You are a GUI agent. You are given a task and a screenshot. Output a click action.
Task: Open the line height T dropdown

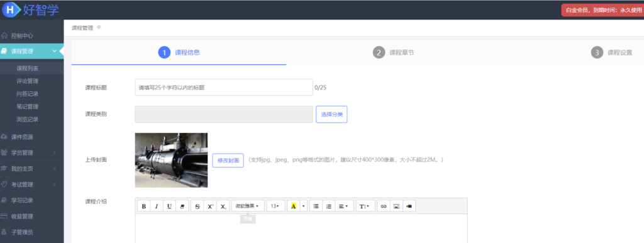click(365, 206)
